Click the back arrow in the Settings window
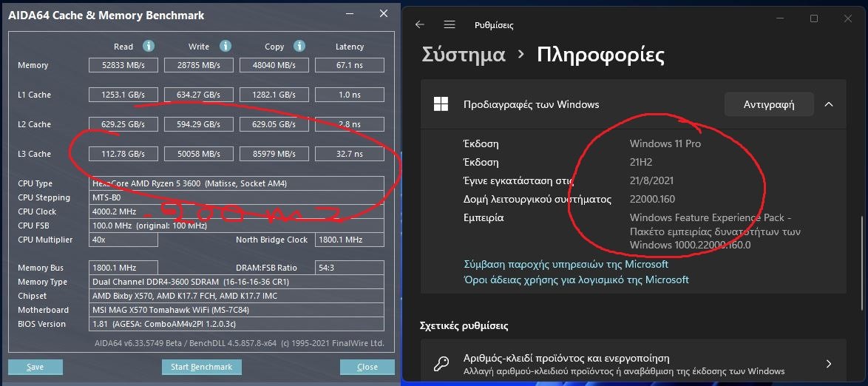 point(420,24)
